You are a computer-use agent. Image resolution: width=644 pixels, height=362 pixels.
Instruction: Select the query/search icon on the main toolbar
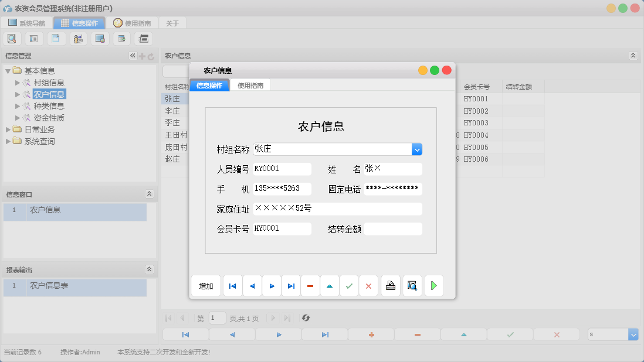click(12, 38)
